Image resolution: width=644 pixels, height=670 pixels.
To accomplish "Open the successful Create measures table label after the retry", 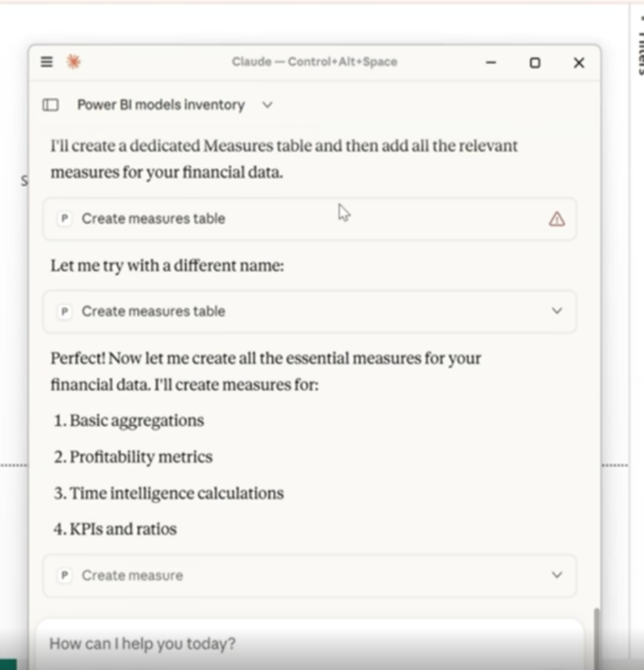I will coord(153,311).
